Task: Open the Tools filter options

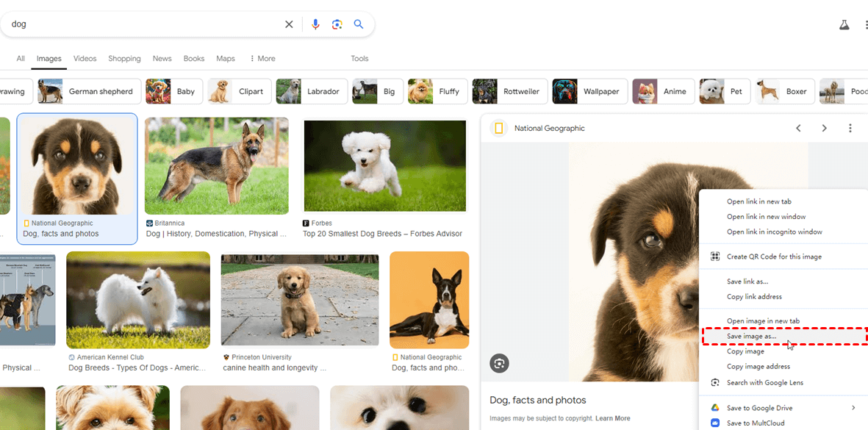Action: point(359,59)
